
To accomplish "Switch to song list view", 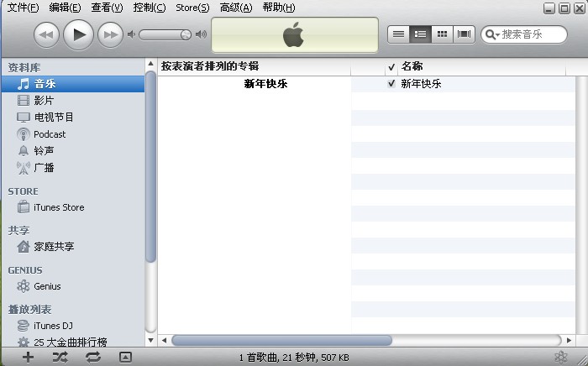I will tap(398, 34).
